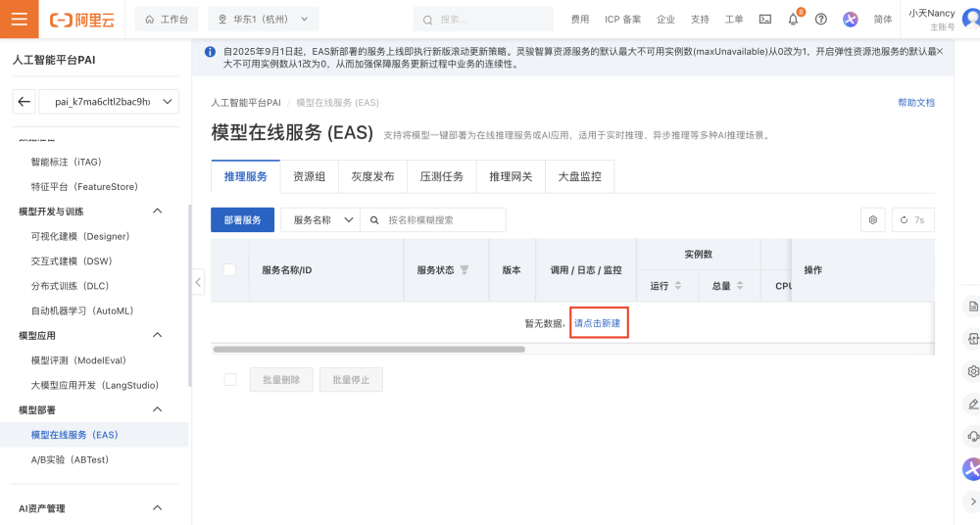This screenshot has height=525, width=980.
Task: Click the horizontal table scrollbar
Action: point(368,350)
